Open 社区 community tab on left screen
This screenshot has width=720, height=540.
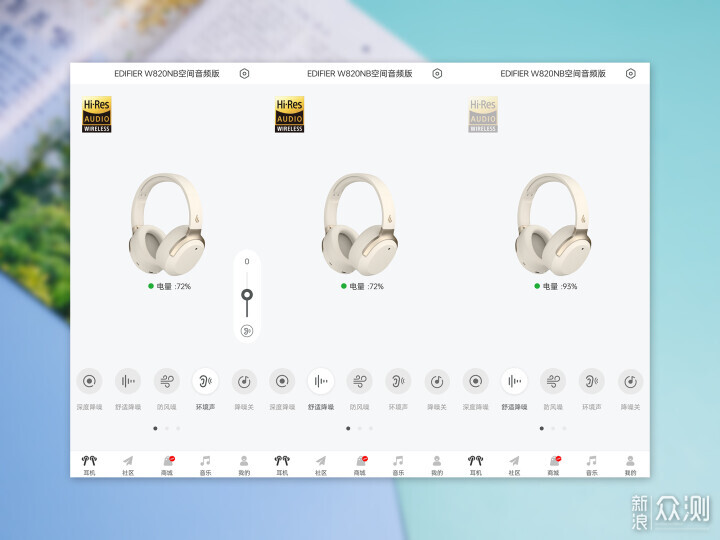pos(128,465)
